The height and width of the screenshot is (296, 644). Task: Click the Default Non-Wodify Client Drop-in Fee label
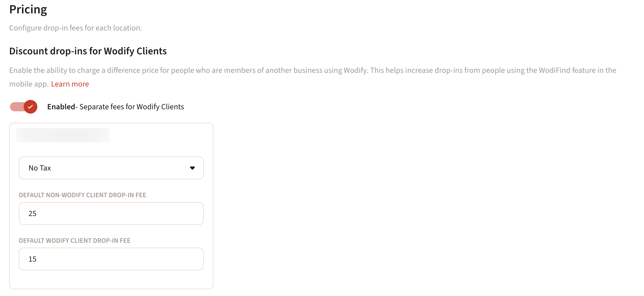tap(82, 195)
